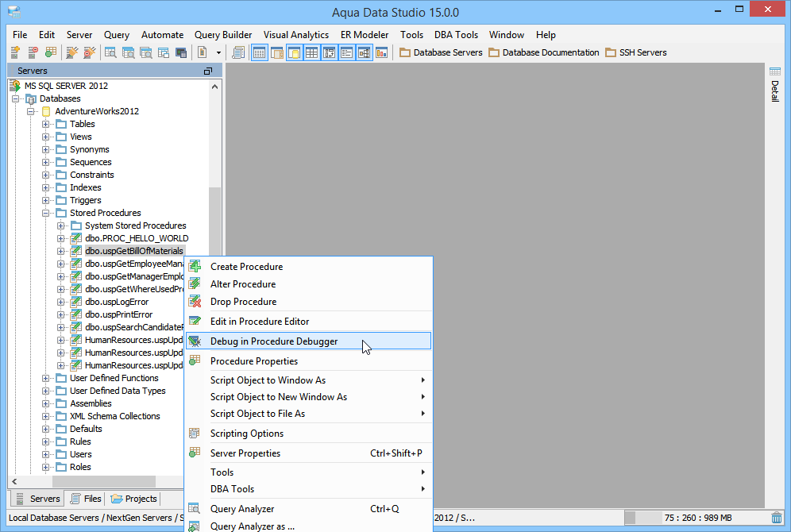Open the SSH Servers folder shortcut
This screenshot has height=532, width=791.
pyautogui.click(x=636, y=52)
